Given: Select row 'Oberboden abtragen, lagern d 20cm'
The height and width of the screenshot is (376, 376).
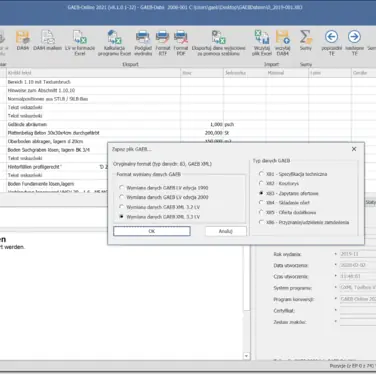Looking at the screenshot, I should (93, 141).
